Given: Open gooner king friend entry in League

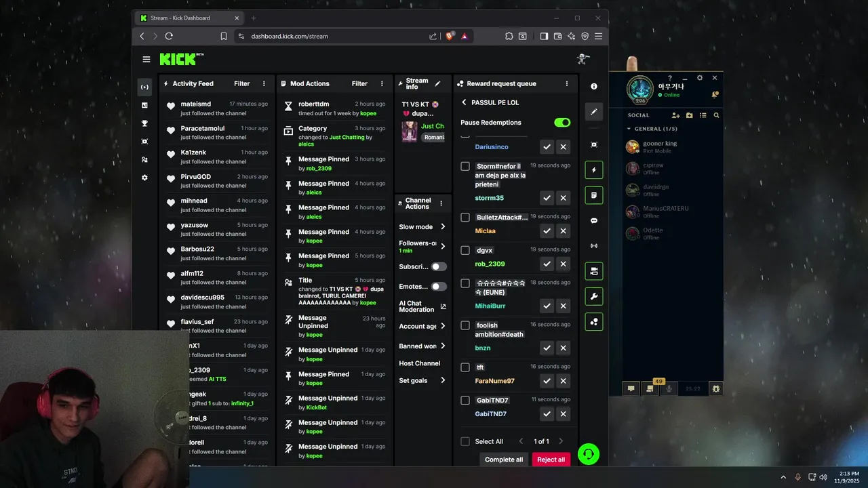Looking at the screenshot, I should point(671,146).
